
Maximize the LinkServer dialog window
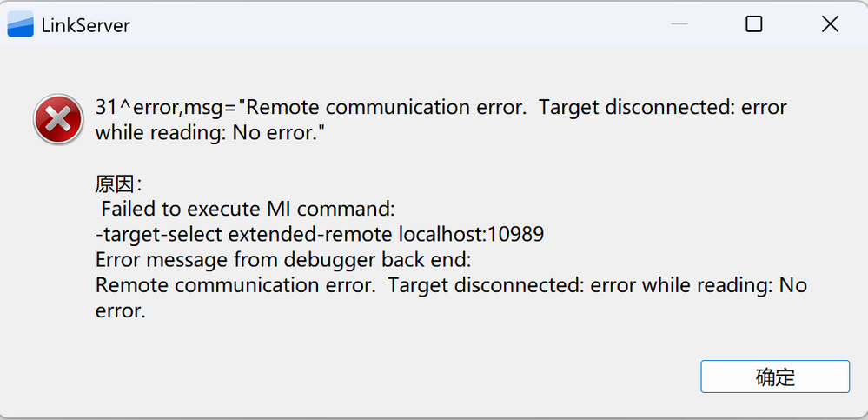[x=754, y=24]
